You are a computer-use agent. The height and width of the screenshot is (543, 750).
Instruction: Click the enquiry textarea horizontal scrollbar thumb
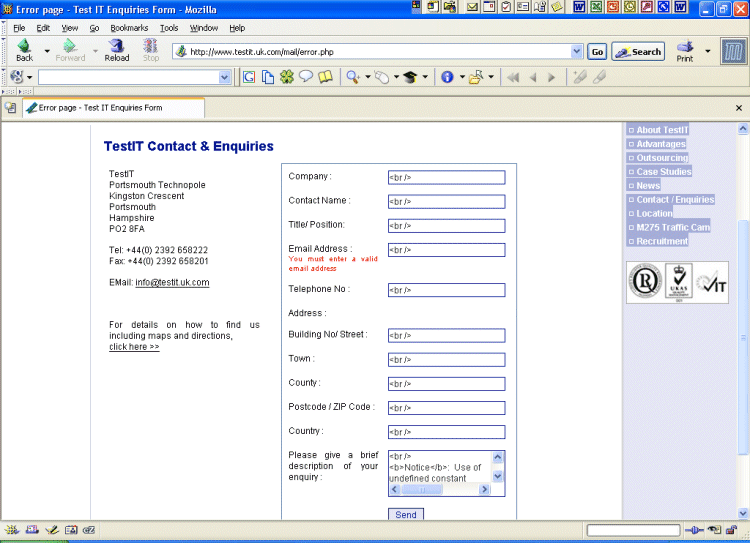coord(422,489)
